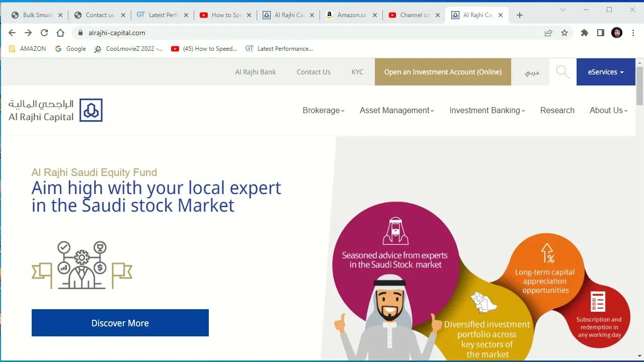The width and height of the screenshot is (644, 362).
Task: Close the Latest Performance GT tab
Action: coord(186,15)
